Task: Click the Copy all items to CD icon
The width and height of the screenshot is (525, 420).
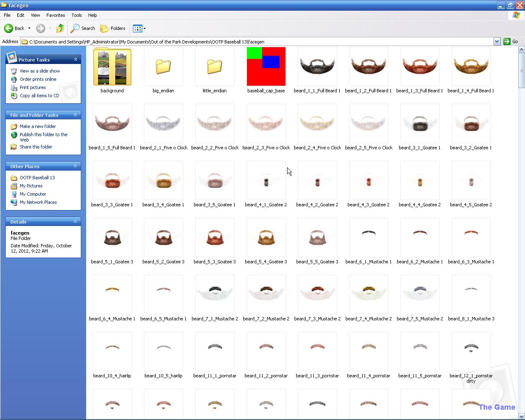Action: (14, 96)
